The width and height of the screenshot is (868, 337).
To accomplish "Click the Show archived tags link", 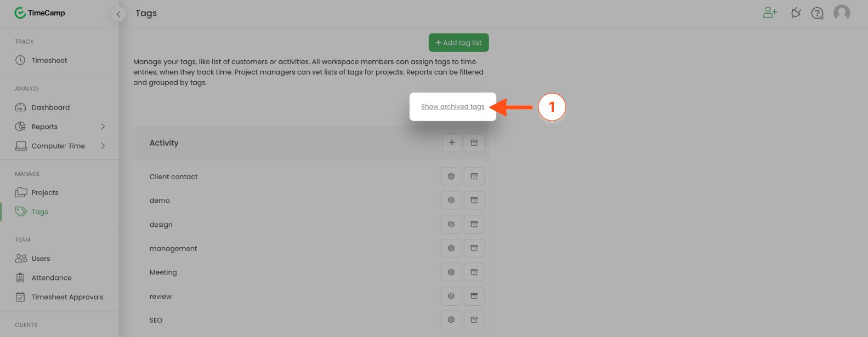I will tap(453, 107).
